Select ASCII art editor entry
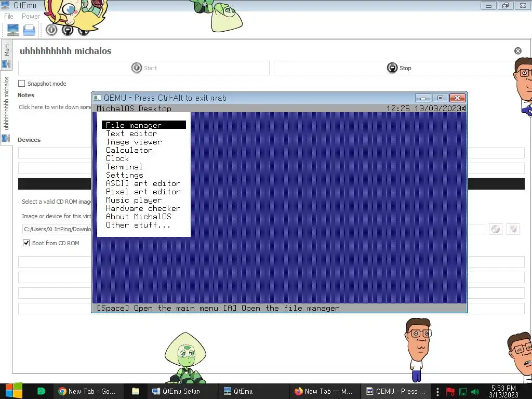This screenshot has width=532, height=399. (143, 183)
